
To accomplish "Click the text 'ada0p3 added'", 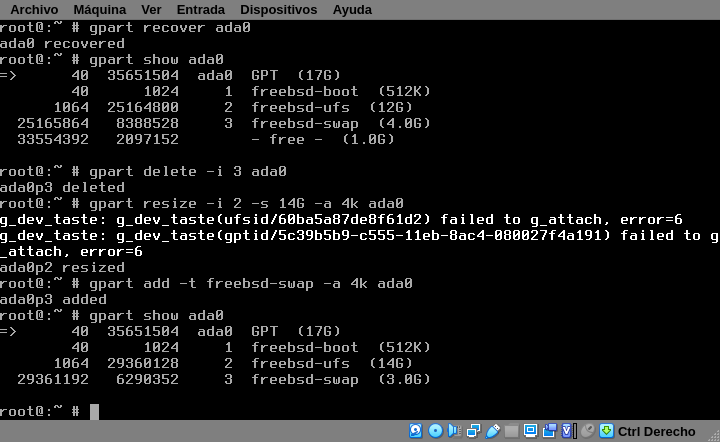I will (x=53, y=300).
